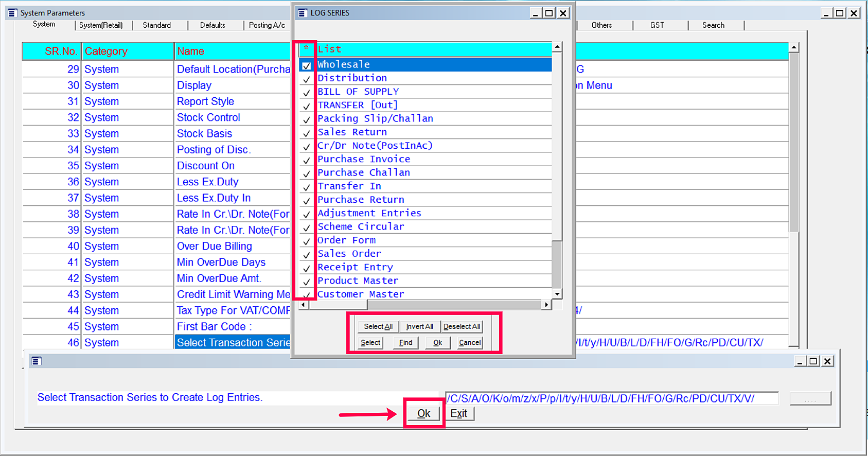Click the Exit button
The width and height of the screenshot is (868, 456).
coord(459,413)
